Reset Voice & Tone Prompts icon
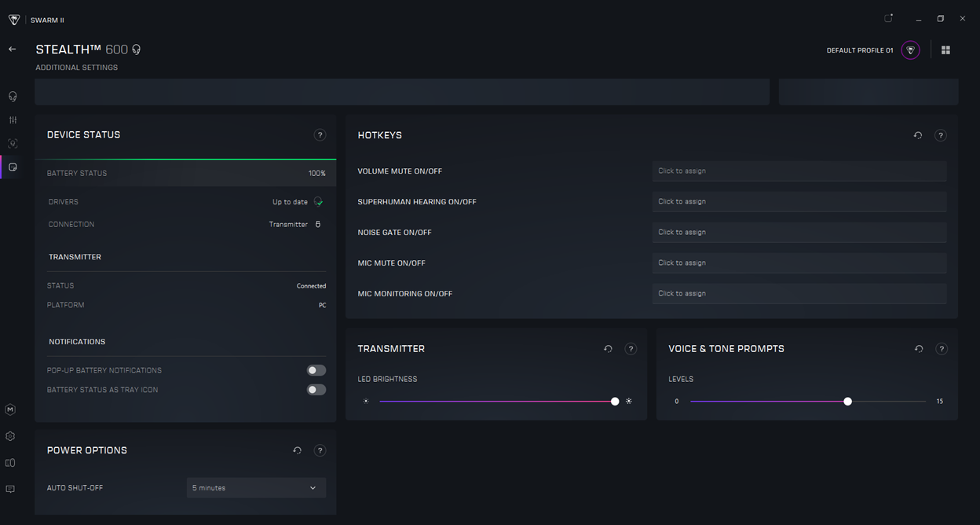 (919, 349)
